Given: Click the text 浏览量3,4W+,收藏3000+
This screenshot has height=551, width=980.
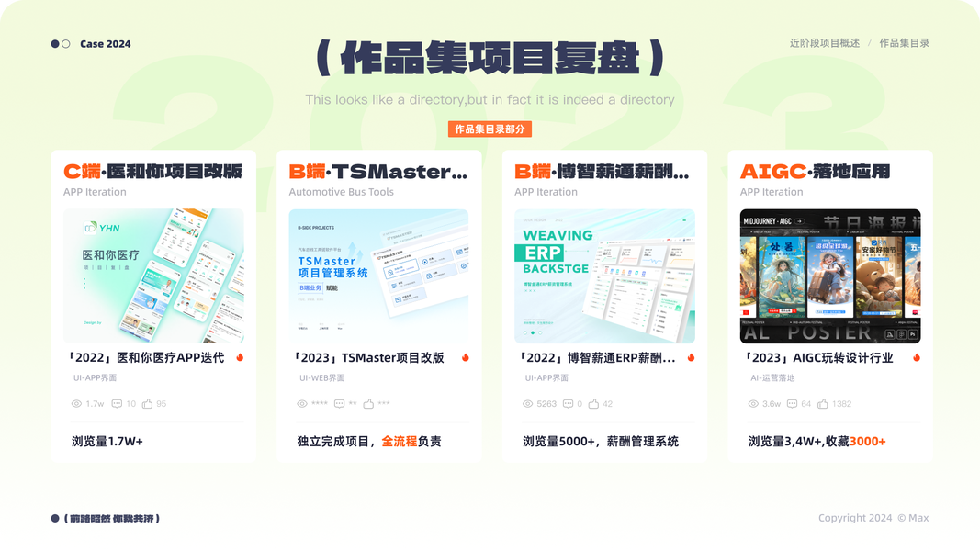Looking at the screenshot, I should [817, 442].
